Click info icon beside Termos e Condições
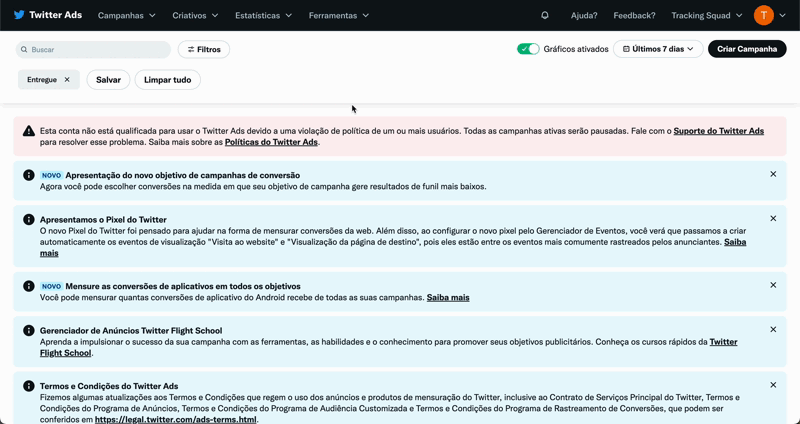The image size is (800, 424). [29, 386]
